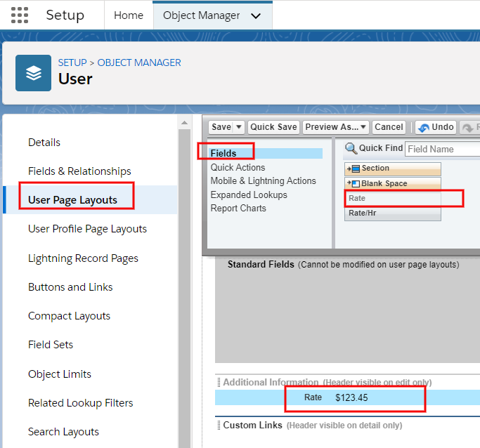The image size is (480, 448).
Task: Select the Rate/Hr field in palette
Action: point(392,213)
